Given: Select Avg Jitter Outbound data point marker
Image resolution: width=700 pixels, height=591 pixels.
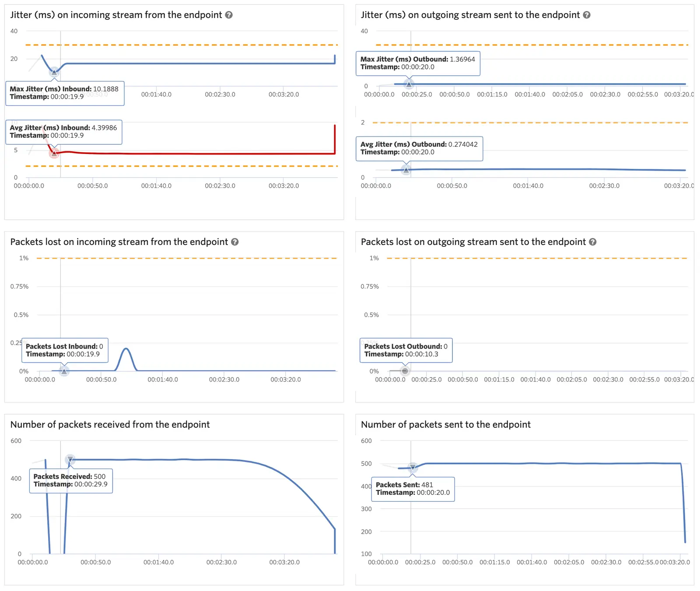Looking at the screenshot, I should click(x=406, y=170).
